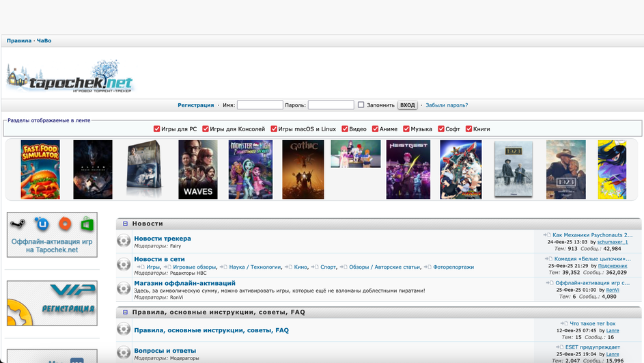644x363 pixels.
Task: Click the subforum icon before Наука / Технологии
Action: pyautogui.click(x=223, y=267)
